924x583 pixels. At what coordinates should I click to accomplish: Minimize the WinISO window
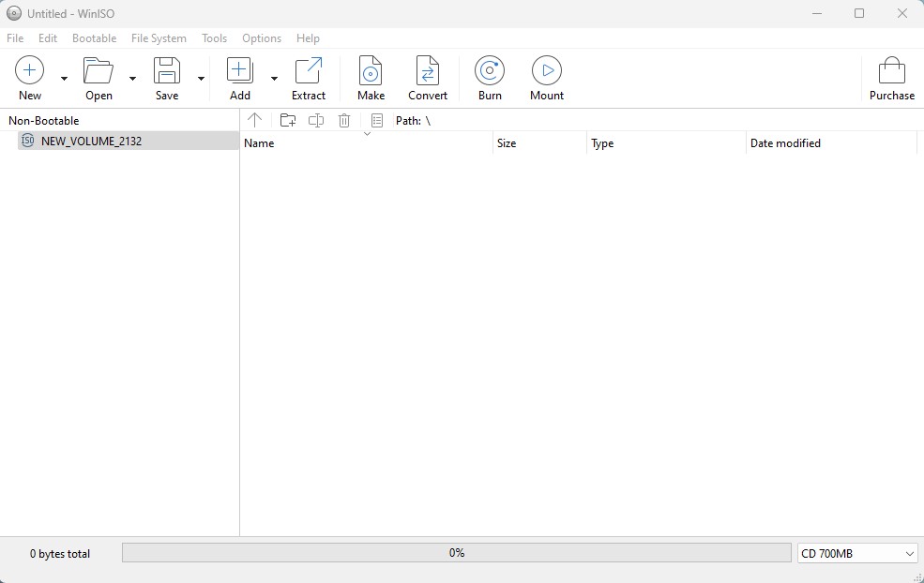(x=817, y=13)
